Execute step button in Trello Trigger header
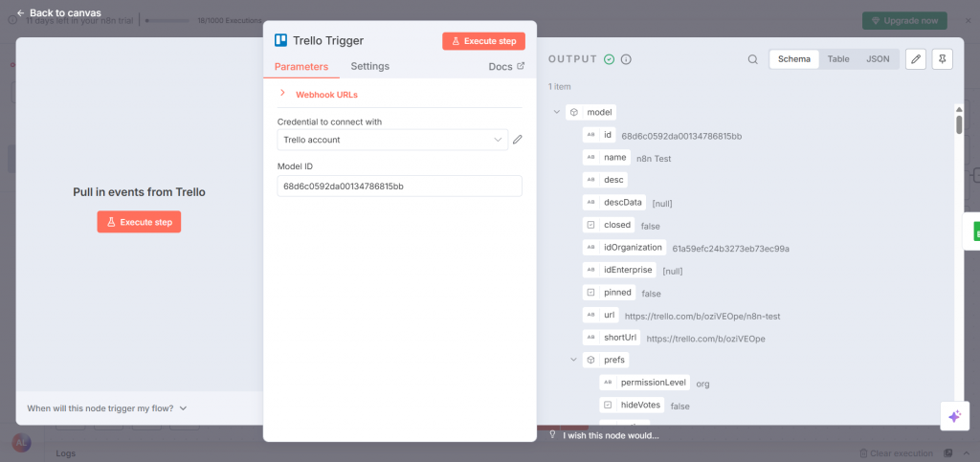Screen dimensions: 980x462 click(x=483, y=41)
